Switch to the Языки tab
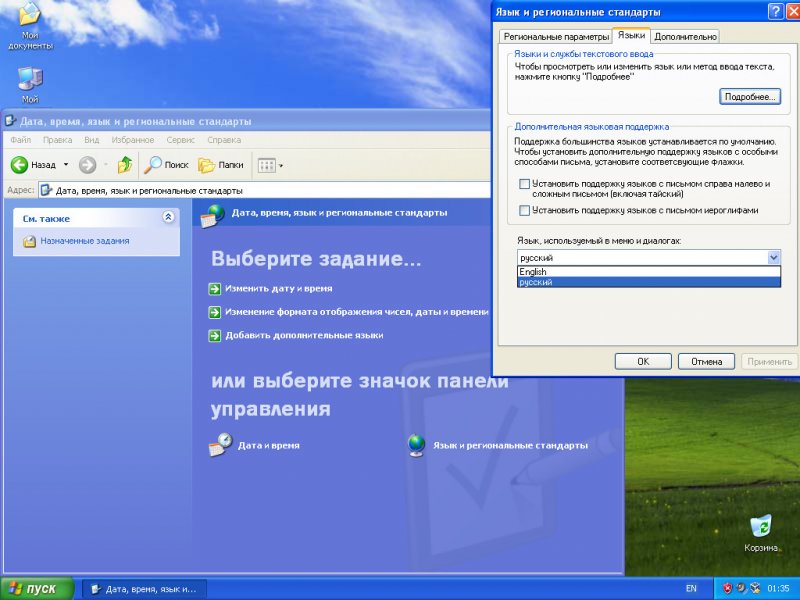The height and width of the screenshot is (600, 800). pyautogui.click(x=631, y=35)
